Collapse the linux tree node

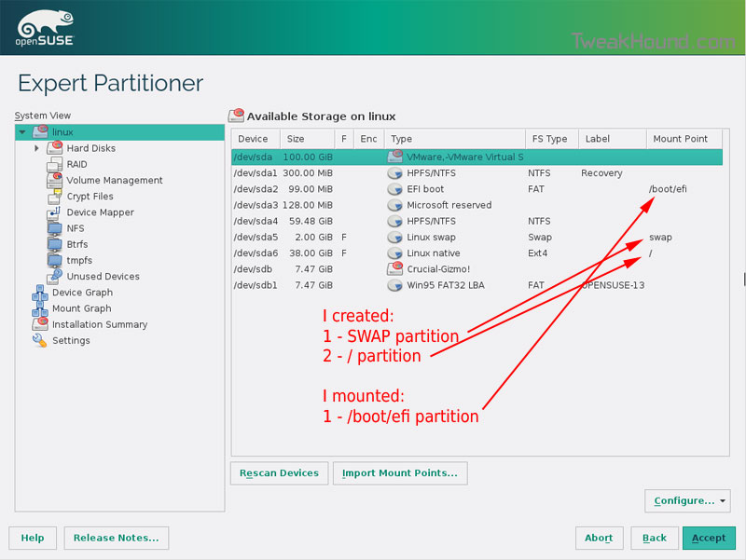click(x=22, y=132)
